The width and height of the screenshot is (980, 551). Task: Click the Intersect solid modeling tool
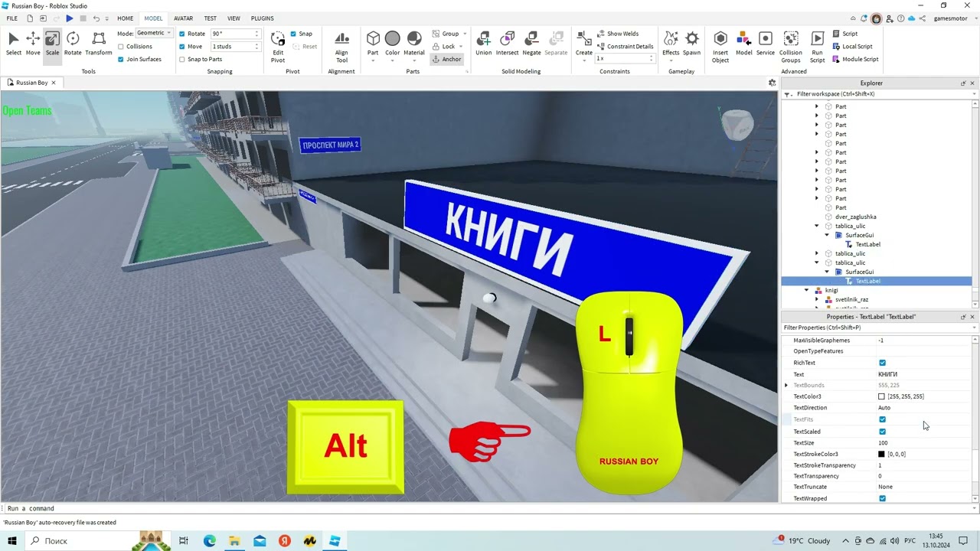[507, 44]
